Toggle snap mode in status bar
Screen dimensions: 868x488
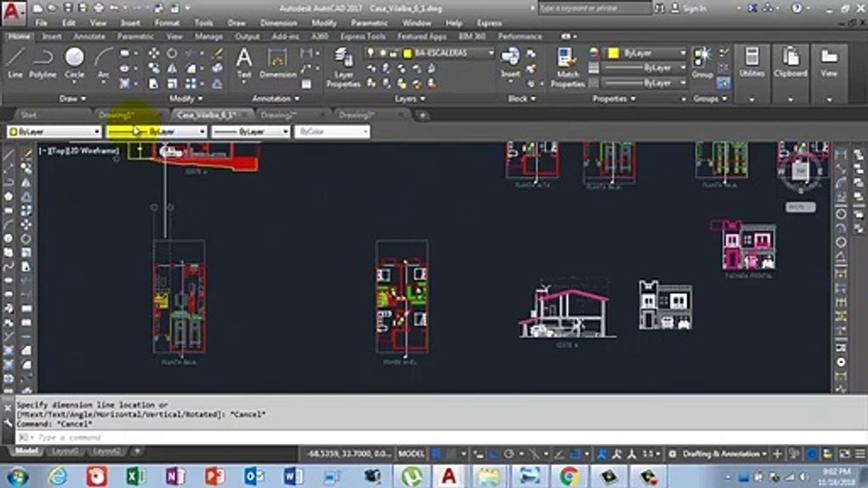451,454
